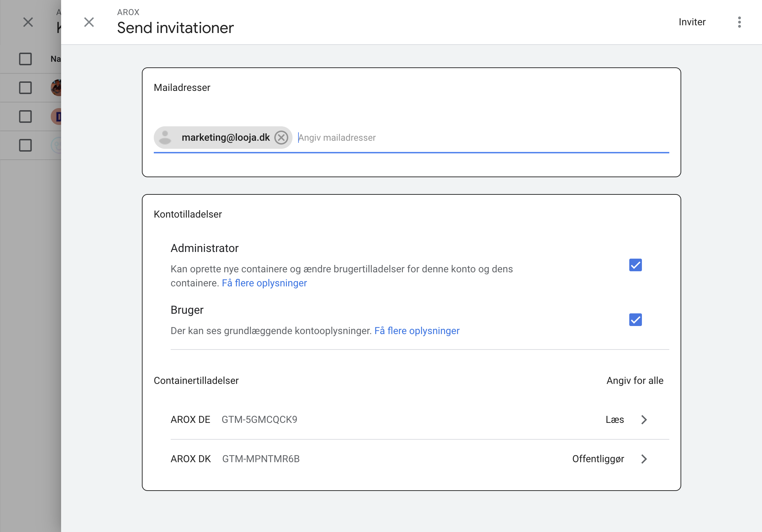Open Administrator Få flere oplysninger link
The height and width of the screenshot is (532, 762).
(x=264, y=283)
